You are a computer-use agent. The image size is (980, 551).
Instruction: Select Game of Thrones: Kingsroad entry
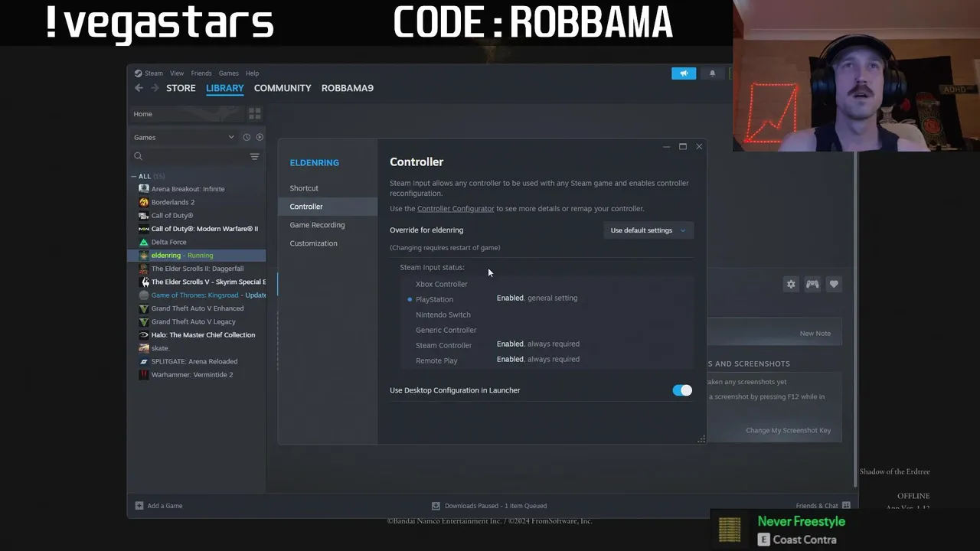(197, 295)
